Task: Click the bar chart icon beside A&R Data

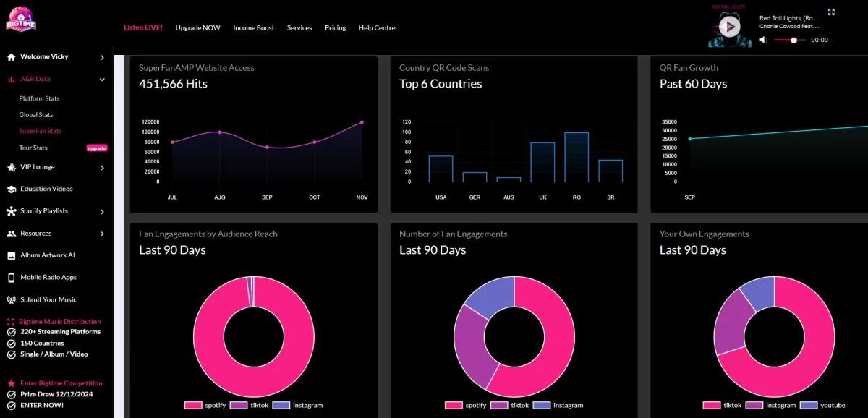Action: [12, 79]
